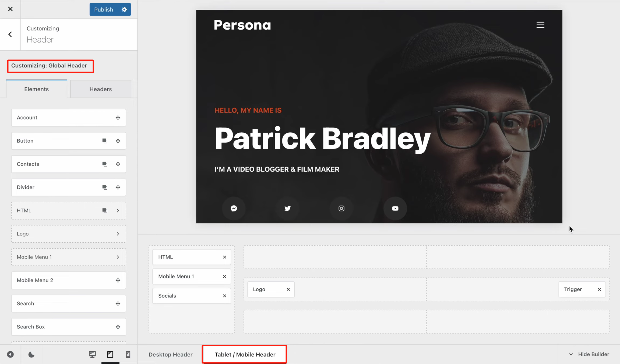620x364 pixels.
Task: Toggle dark mode moon icon
Action: [x=31, y=354]
